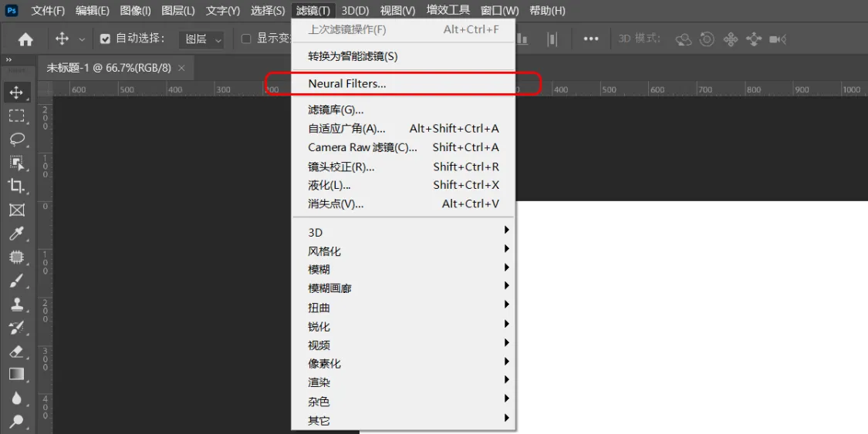
Task: Open Camera Raw 滤镜(C)...
Action: click(x=404, y=147)
